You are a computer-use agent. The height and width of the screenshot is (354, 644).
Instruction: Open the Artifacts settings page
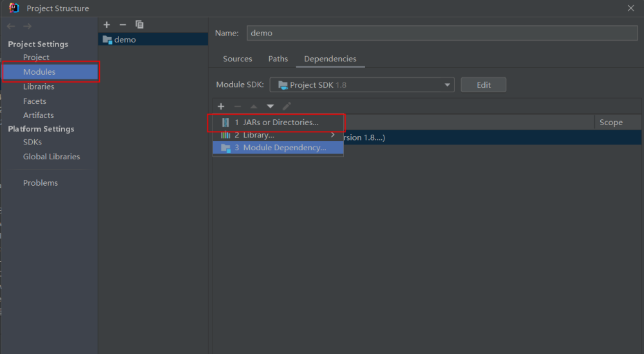pyautogui.click(x=38, y=115)
